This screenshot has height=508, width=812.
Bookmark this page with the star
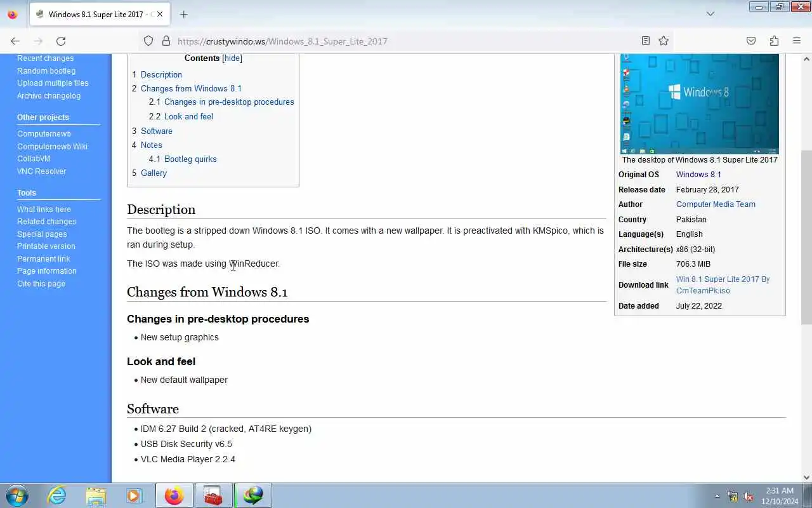pyautogui.click(x=664, y=41)
